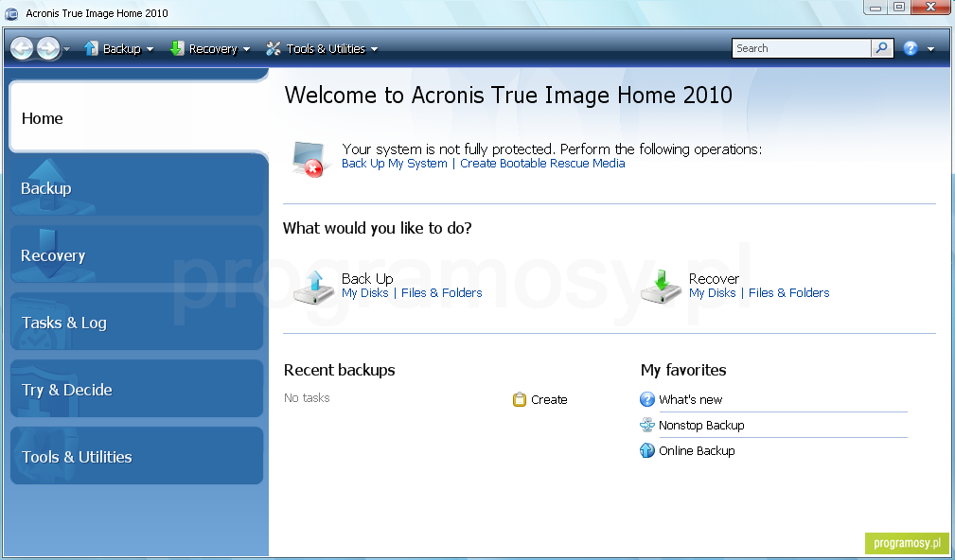The height and width of the screenshot is (560, 955).
Task: Click the Create clipboard icon in Recent backups
Action: pos(520,399)
